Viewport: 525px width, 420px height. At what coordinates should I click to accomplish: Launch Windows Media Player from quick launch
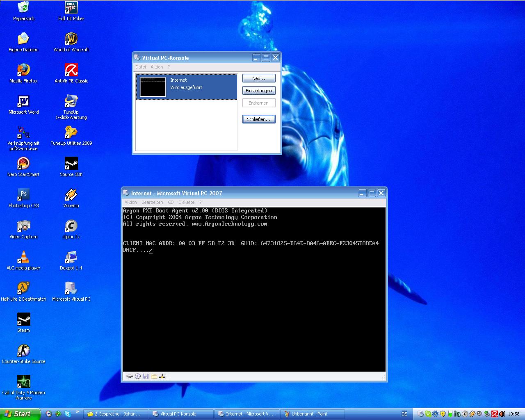48,414
